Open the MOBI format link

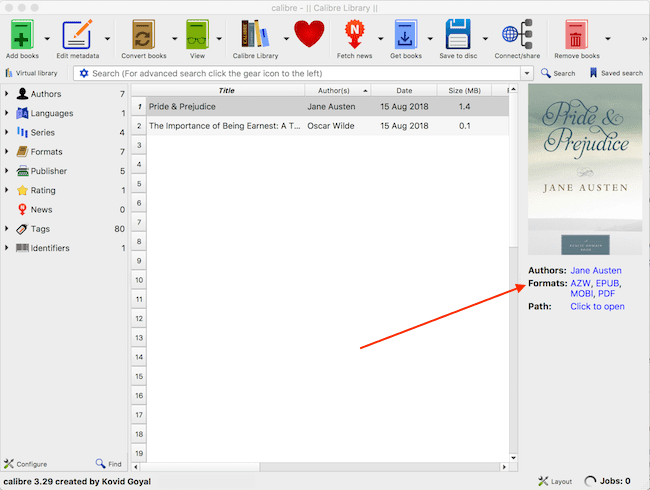[582, 294]
